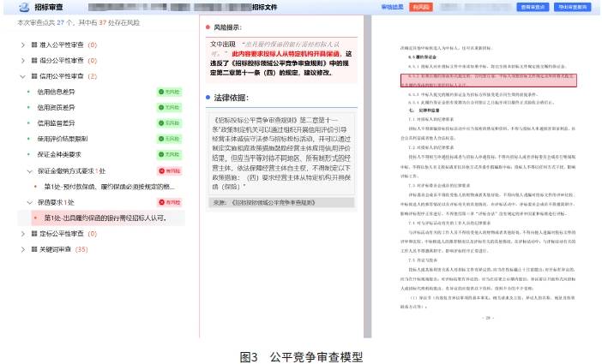Click the review summary count text 本次审查点共27个
The image size is (602, 364).
pos(79,22)
